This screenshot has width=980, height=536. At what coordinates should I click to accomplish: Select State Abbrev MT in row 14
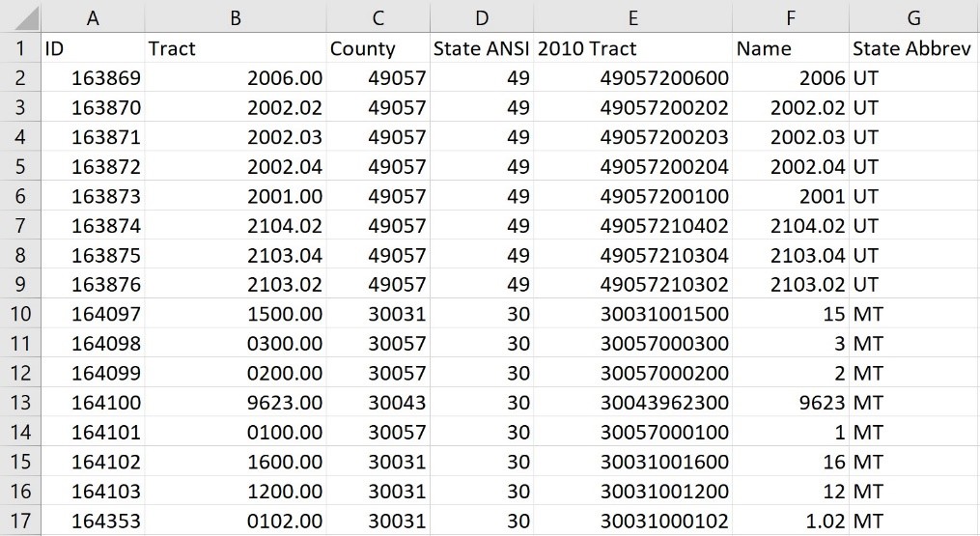[x=914, y=432]
